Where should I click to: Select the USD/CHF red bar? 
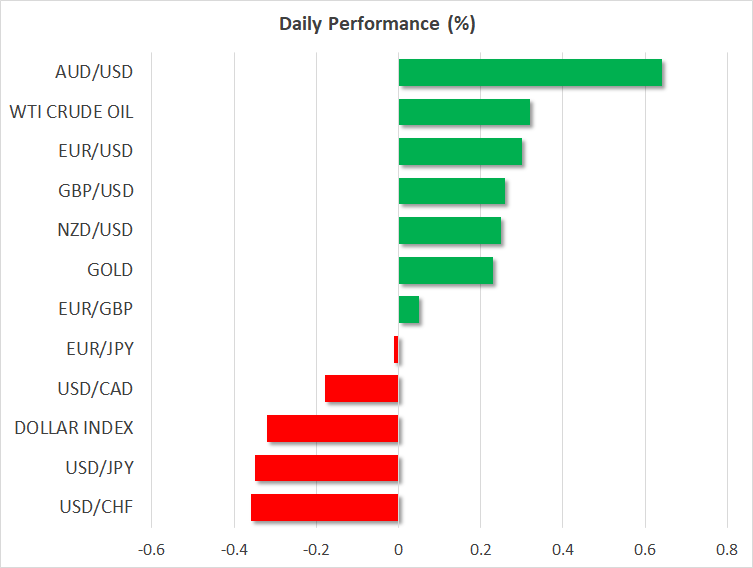click(x=325, y=507)
